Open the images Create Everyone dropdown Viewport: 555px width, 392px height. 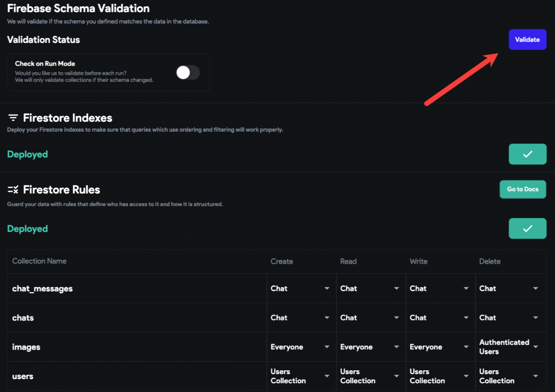point(302,347)
